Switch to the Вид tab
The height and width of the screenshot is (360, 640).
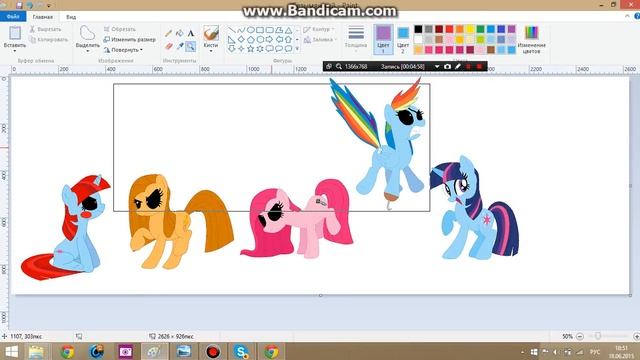[x=71, y=17]
